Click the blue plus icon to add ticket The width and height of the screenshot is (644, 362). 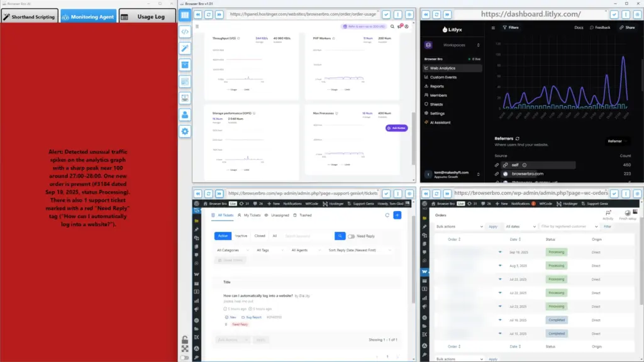coord(397,215)
